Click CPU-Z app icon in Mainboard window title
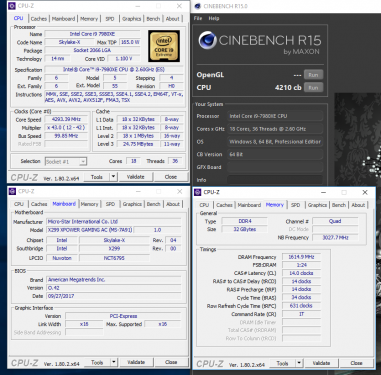Image resolution: width=381 pixels, height=375 pixels. coord(12,191)
